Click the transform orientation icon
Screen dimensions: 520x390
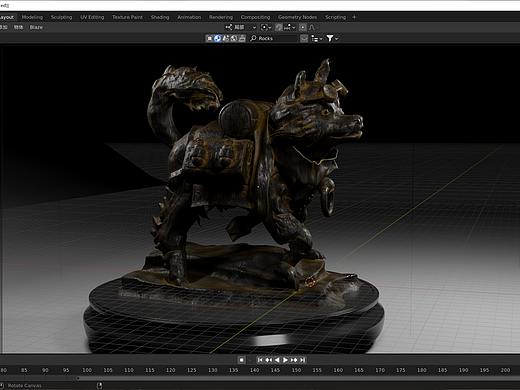229,27
